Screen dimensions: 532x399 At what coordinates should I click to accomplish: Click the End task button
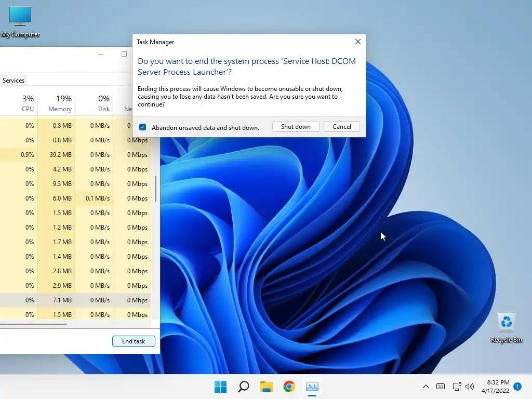coord(134,341)
